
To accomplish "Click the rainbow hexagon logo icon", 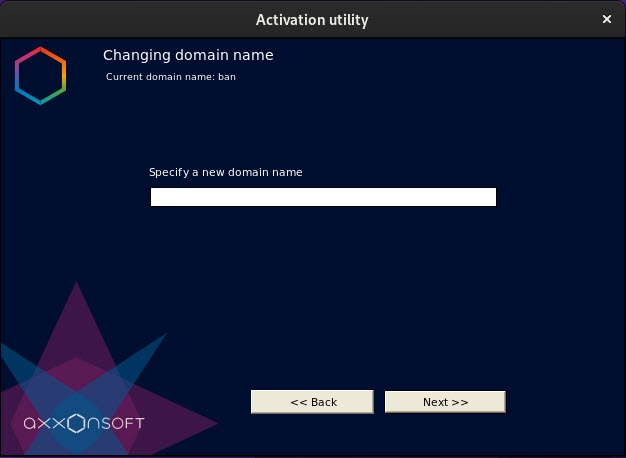I will coord(40,78).
